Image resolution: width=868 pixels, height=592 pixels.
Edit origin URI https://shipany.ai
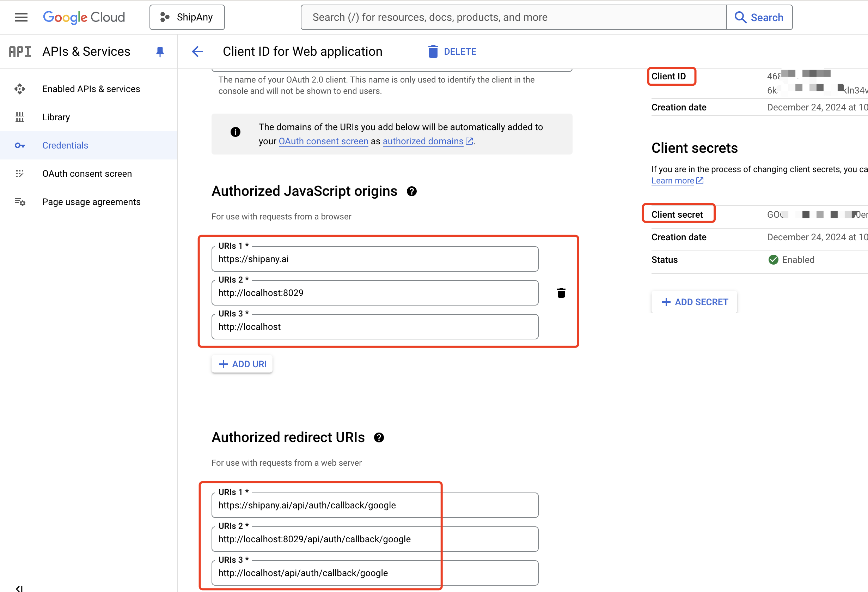click(375, 259)
